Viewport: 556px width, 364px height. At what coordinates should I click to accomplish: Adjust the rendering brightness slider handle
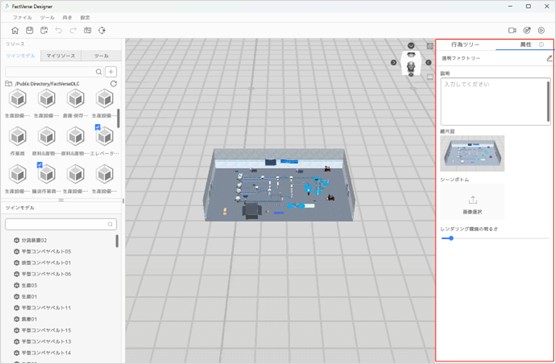tap(451, 238)
